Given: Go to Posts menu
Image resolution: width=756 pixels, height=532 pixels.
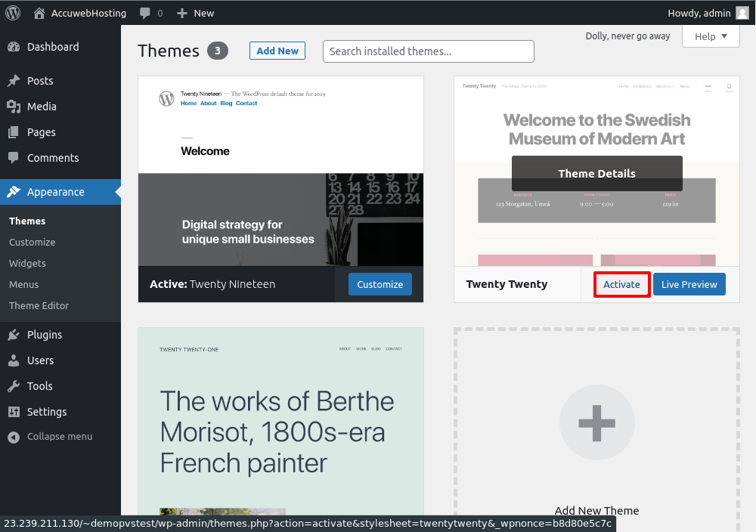Looking at the screenshot, I should point(40,80).
